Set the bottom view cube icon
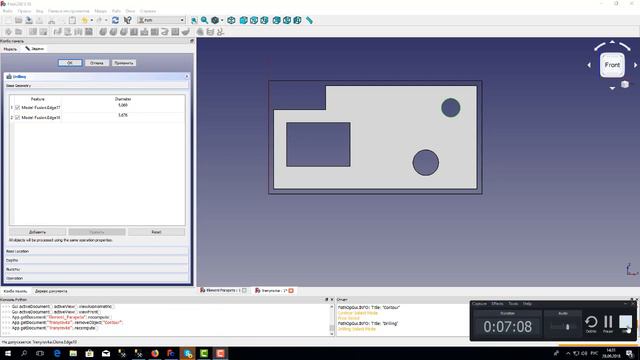Viewport: 640px width, 360px height. point(287,20)
